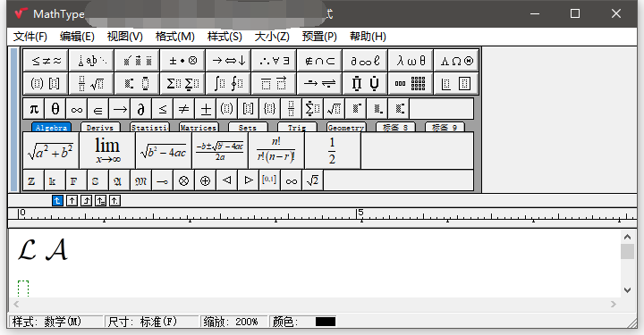Open the 格式(M) menu
Screen dimensions: 644x335
click(x=175, y=37)
